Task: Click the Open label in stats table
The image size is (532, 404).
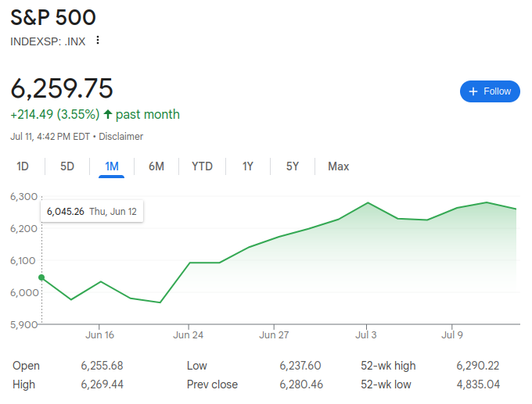Action: pos(26,366)
